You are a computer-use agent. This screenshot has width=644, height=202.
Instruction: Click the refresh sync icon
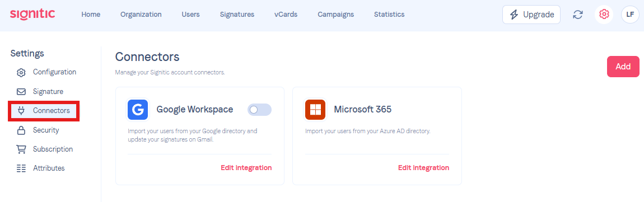click(578, 15)
